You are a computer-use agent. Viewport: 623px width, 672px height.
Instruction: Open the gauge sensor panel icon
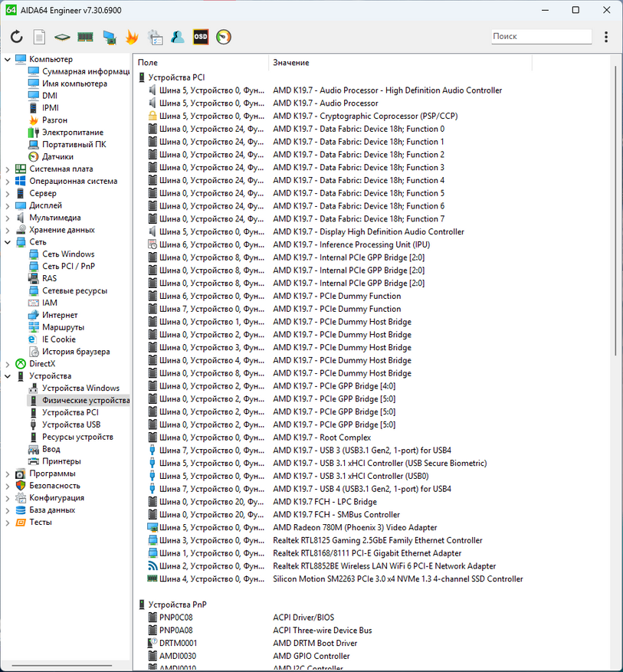pos(224,37)
